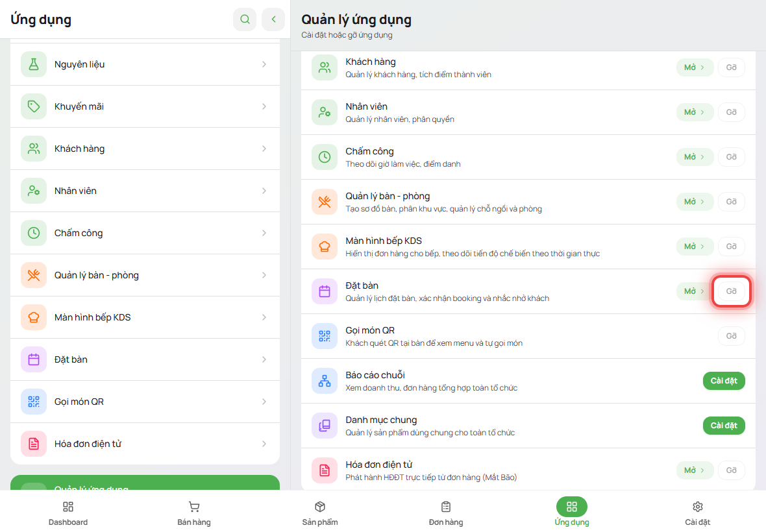Viewport: 766px width, 532px height.
Task: Expand Khuyến mãi row chevron
Action: pyautogui.click(x=264, y=106)
